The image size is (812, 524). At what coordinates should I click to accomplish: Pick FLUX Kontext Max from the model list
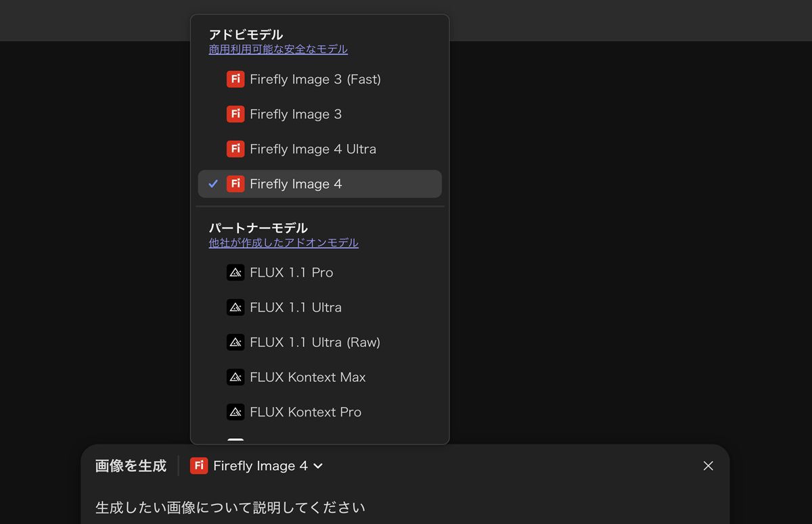(308, 377)
